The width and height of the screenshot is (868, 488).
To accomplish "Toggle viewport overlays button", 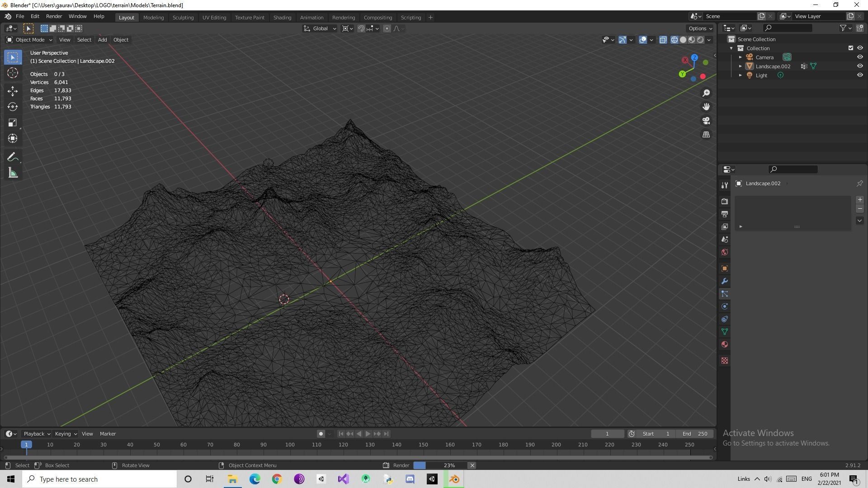I will (643, 40).
